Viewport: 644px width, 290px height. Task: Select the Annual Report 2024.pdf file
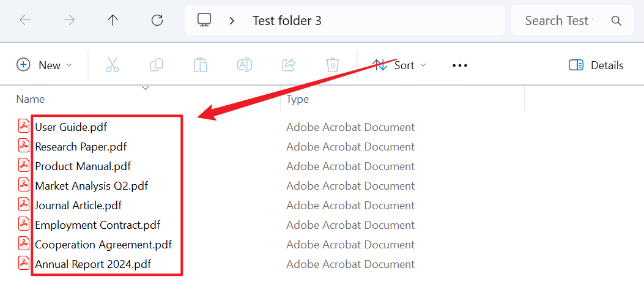[92, 264]
